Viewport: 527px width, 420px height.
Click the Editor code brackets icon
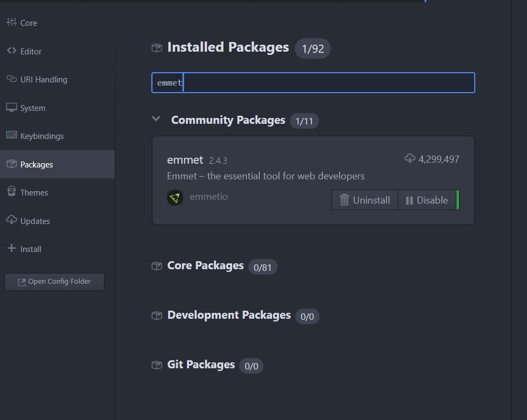point(11,51)
